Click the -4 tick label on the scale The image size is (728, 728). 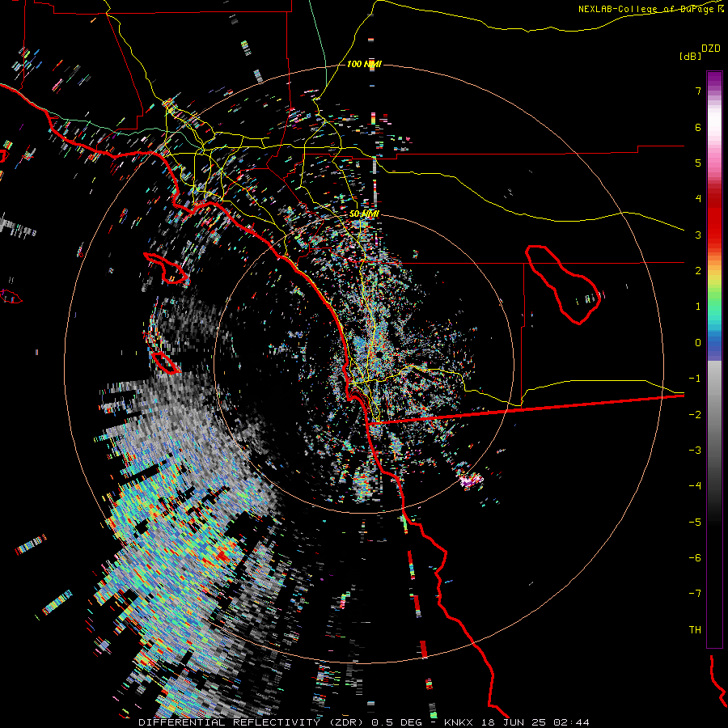[695, 485]
